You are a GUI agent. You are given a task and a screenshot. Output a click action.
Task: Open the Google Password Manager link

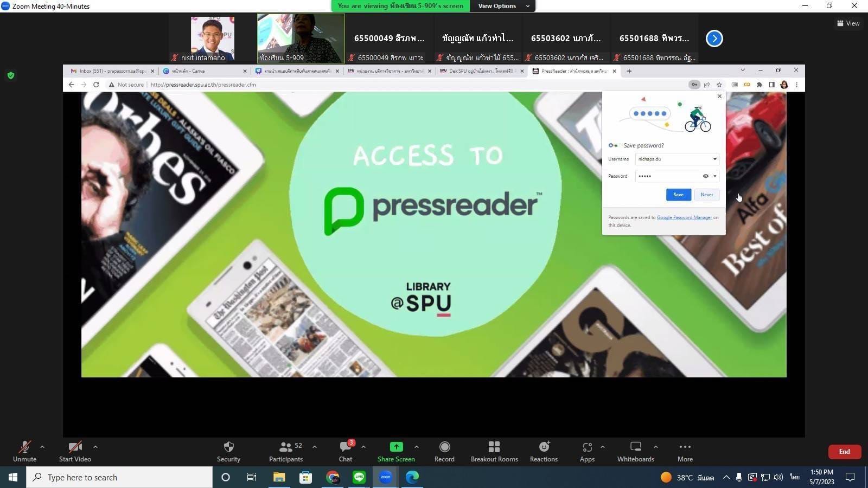coord(684,217)
